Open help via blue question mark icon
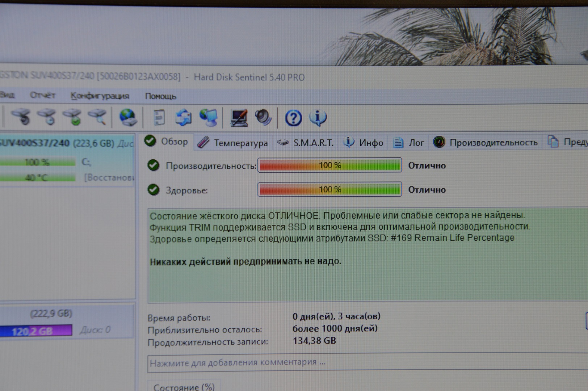The width and height of the screenshot is (588, 391). pyautogui.click(x=293, y=118)
